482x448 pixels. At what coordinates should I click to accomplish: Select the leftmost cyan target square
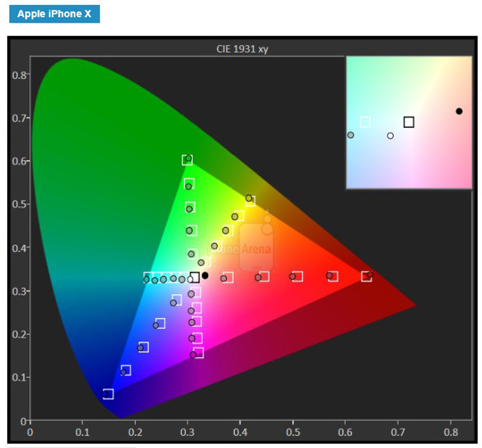click(x=148, y=277)
